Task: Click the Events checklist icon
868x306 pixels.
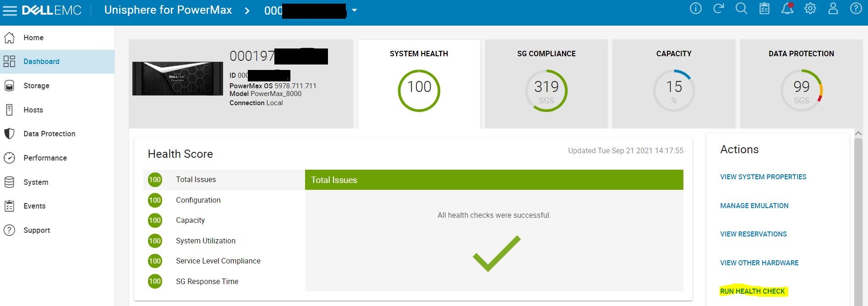Action: [10, 206]
